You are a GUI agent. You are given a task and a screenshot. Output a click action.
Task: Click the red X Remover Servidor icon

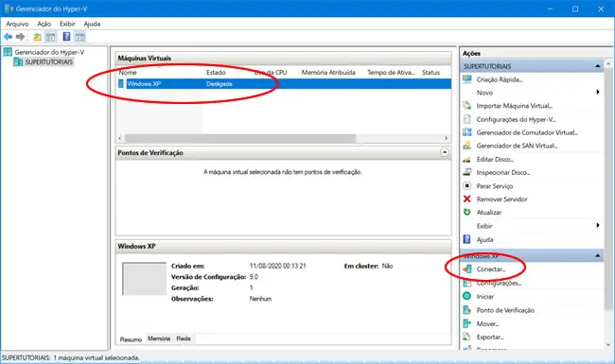pos(467,199)
